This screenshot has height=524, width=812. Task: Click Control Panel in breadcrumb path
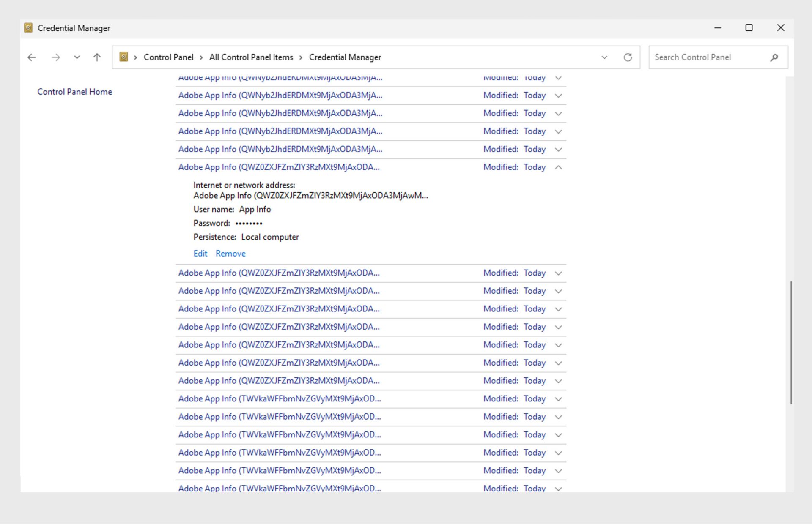[168, 57]
